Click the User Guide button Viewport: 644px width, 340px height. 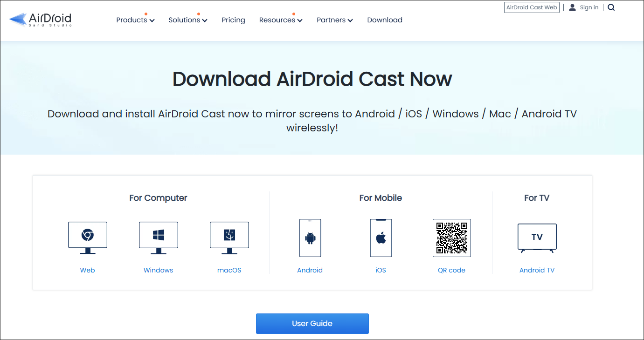[312, 323]
